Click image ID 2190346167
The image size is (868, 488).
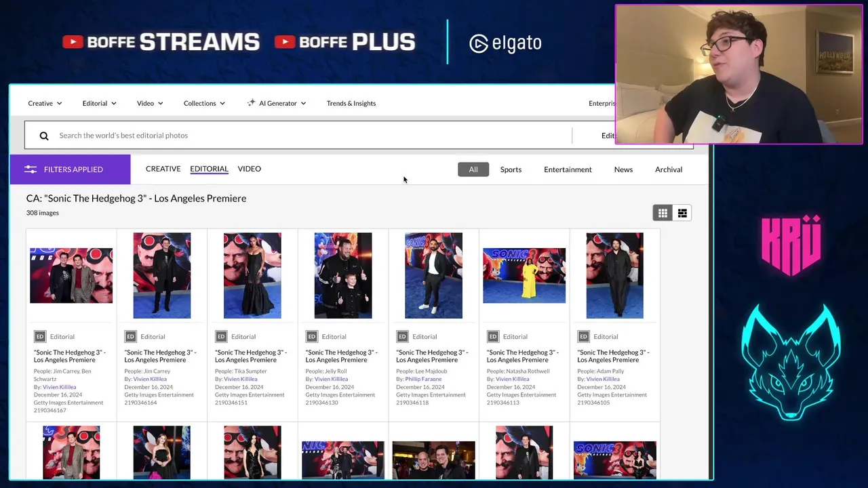[50, 411]
